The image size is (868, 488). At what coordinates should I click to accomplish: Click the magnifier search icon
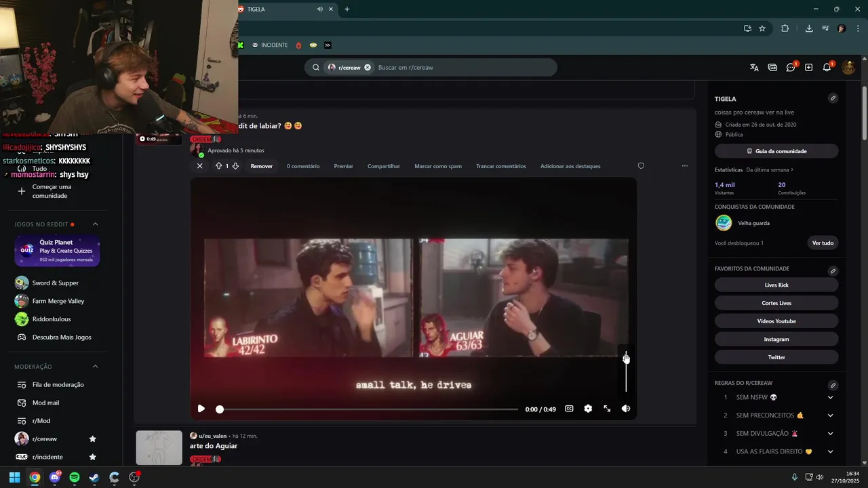[x=316, y=67]
